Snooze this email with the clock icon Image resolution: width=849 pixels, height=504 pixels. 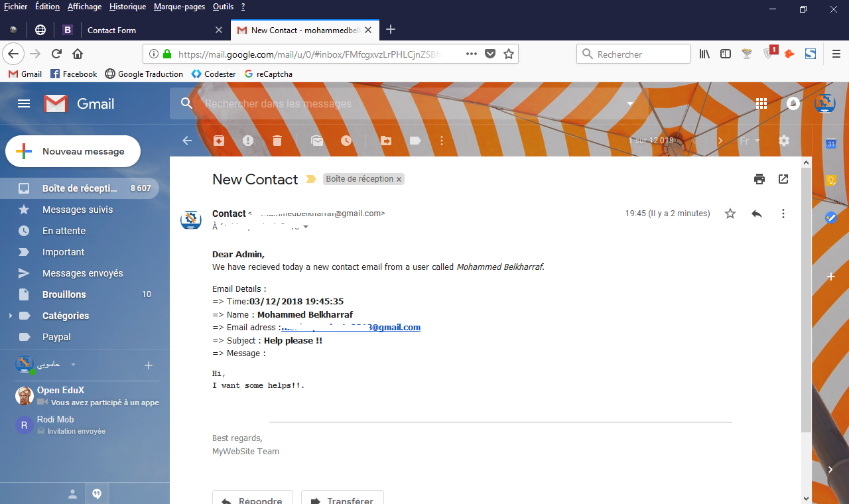(346, 141)
